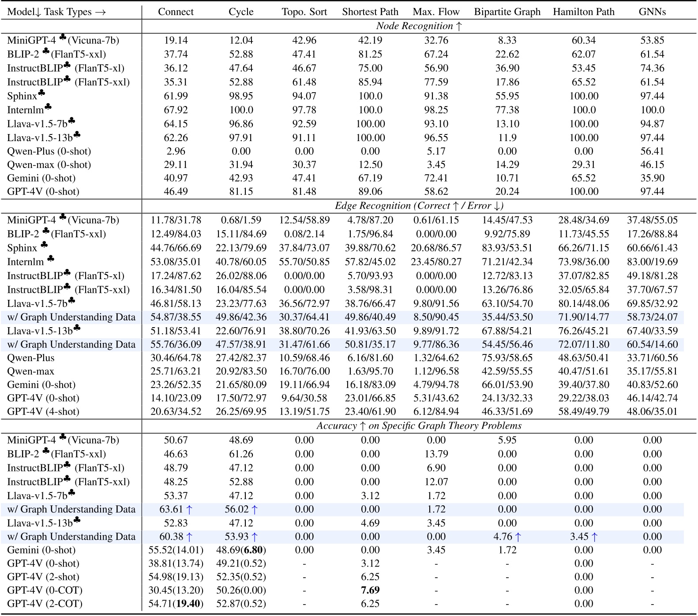Click the Connect value 54.71(19.40)
This screenshot has width=698, height=616.
tap(176, 604)
